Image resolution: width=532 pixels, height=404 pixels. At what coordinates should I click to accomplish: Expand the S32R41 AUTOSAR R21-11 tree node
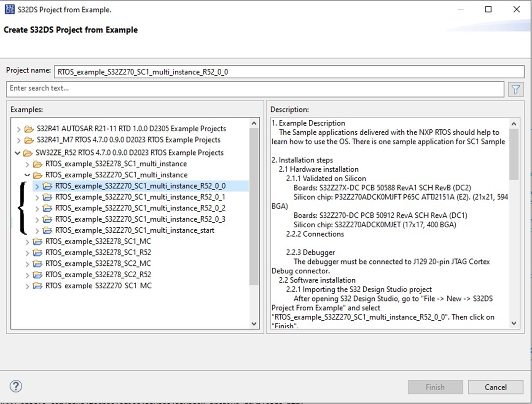[18, 128]
